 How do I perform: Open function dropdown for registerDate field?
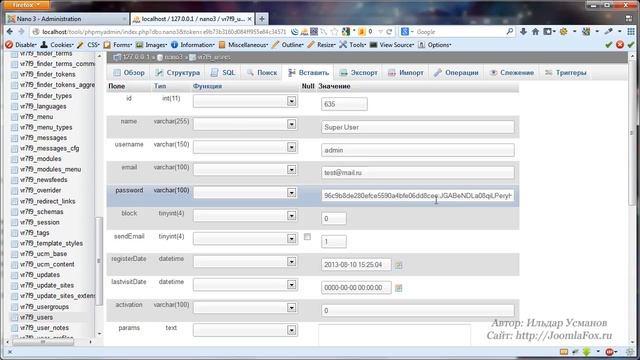[245, 262]
